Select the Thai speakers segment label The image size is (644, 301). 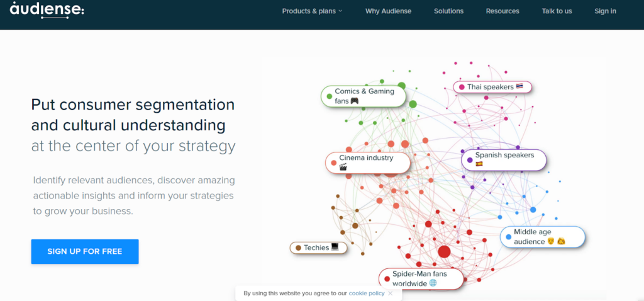(x=492, y=87)
